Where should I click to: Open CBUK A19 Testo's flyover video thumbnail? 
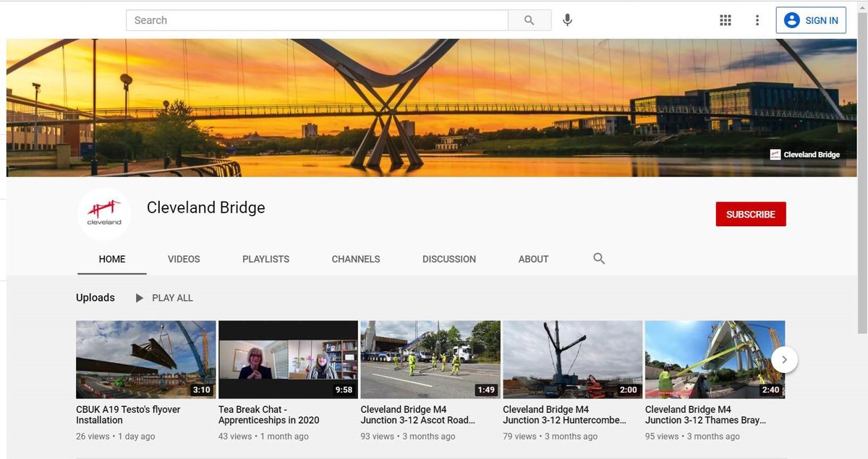pos(146,359)
